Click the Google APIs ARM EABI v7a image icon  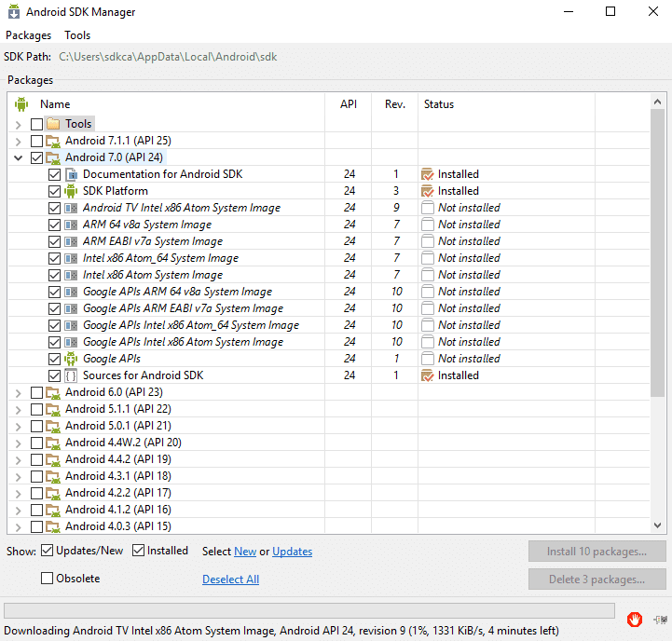pyautogui.click(x=71, y=308)
